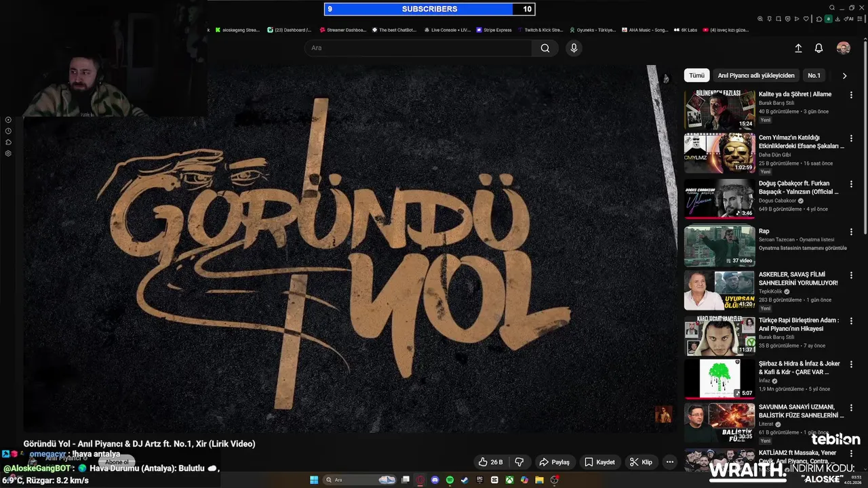
Task: Open options for 'SAVUNMA SANAYİ UZMANI' video
Action: (851, 408)
